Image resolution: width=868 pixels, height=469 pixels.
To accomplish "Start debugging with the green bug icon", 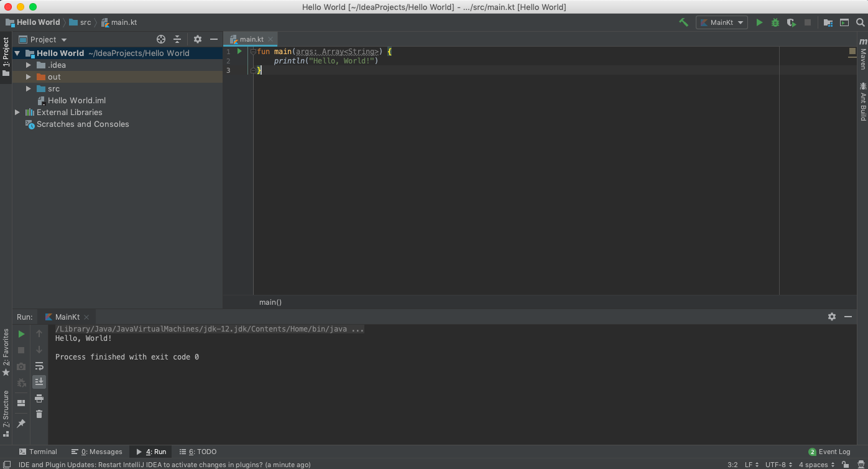I will 775,22.
